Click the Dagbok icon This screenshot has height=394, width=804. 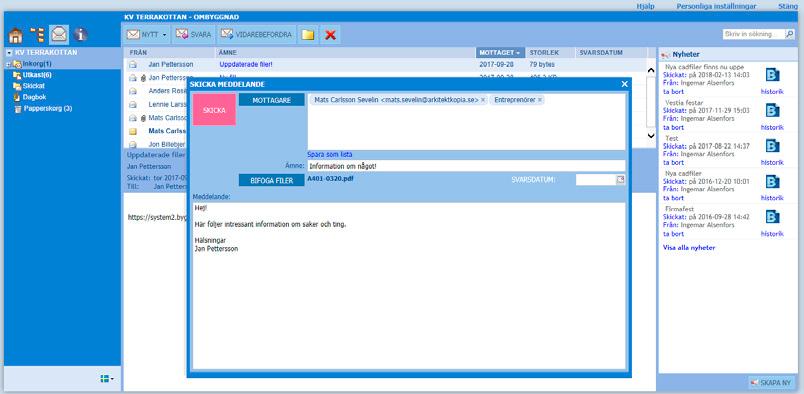pos(17,97)
